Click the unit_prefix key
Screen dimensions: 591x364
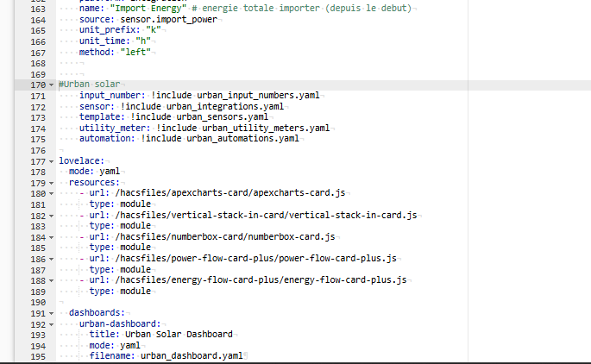[x=110, y=30]
